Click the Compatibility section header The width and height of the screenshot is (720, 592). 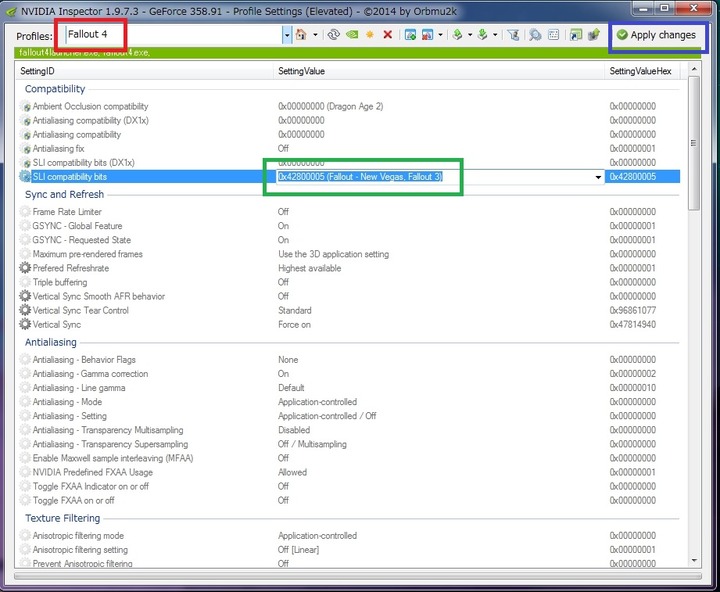55,89
